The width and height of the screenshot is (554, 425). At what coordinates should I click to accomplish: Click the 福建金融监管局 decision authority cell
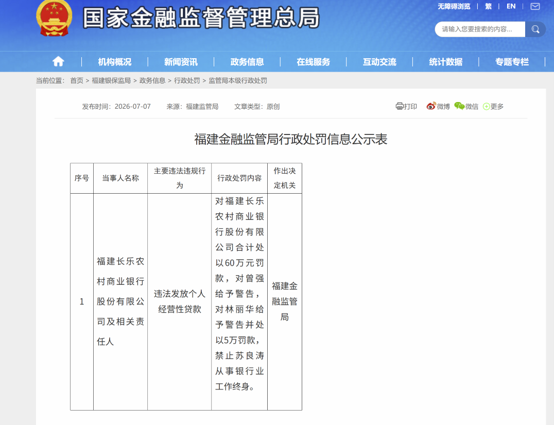pos(284,302)
